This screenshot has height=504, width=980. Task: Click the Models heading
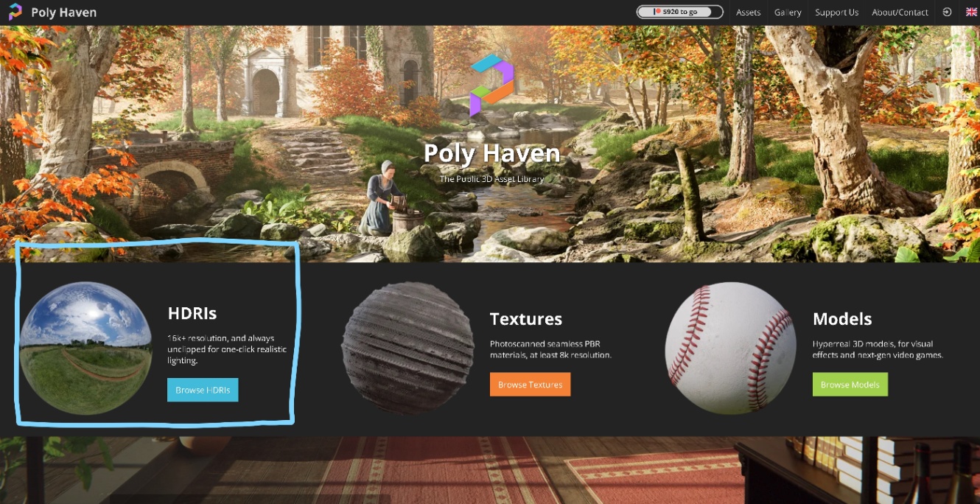(842, 319)
